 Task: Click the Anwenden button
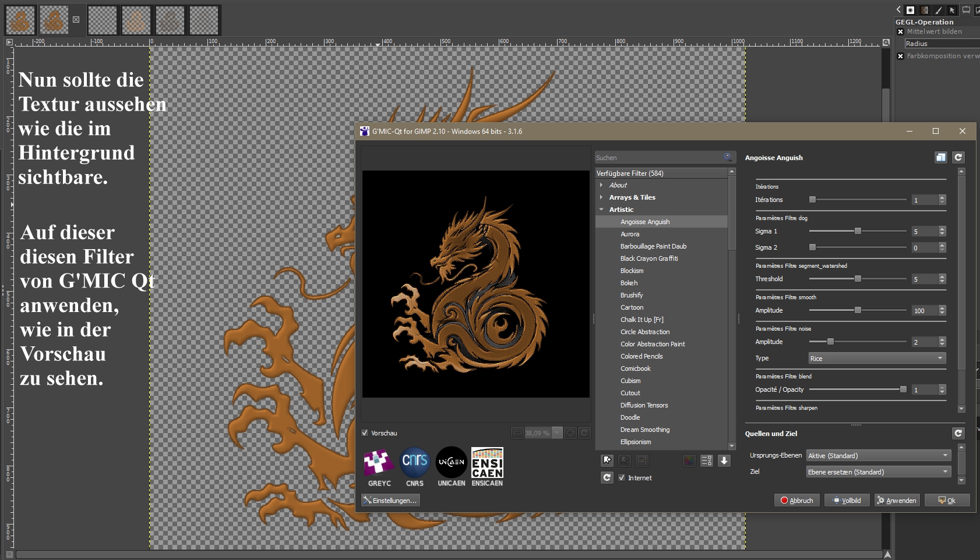(897, 500)
